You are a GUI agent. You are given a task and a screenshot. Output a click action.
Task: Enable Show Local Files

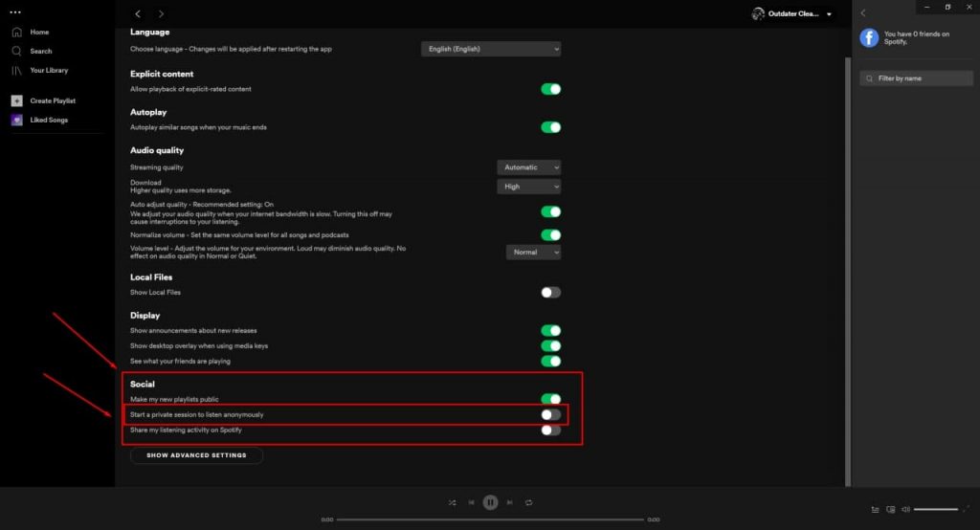pos(550,293)
